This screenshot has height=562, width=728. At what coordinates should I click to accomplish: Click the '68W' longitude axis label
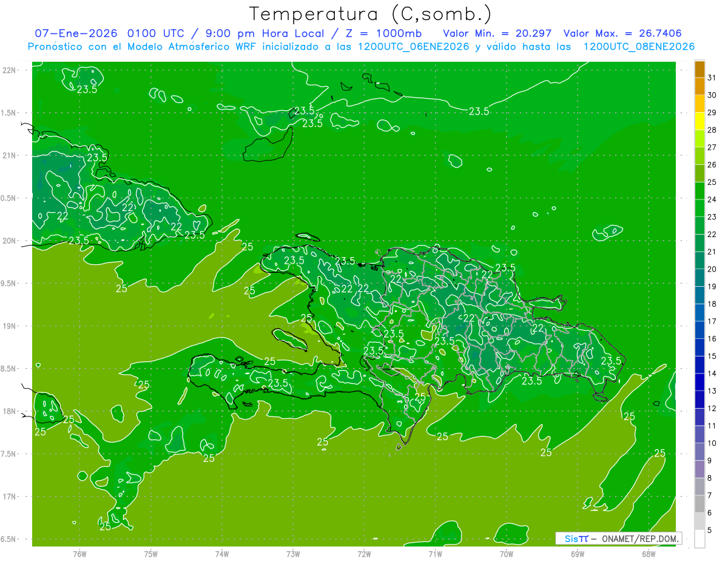(649, 555)
